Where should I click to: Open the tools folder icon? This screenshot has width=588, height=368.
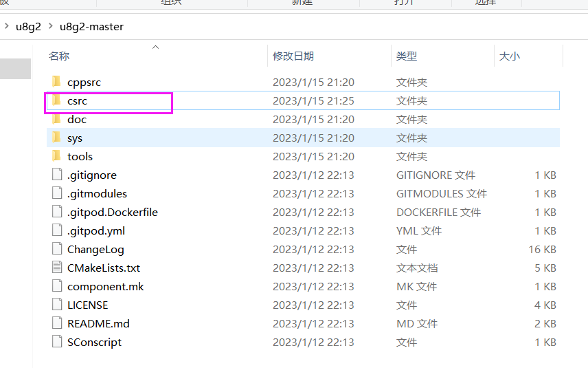pyautogui.click(x=56, y=156)
